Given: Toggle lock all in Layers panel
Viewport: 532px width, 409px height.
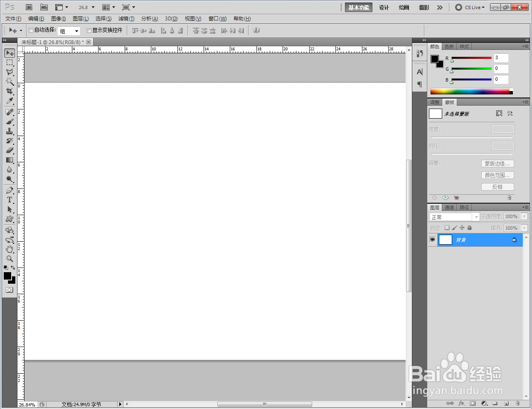Looking at the screenshot, I should click(470, 228).
